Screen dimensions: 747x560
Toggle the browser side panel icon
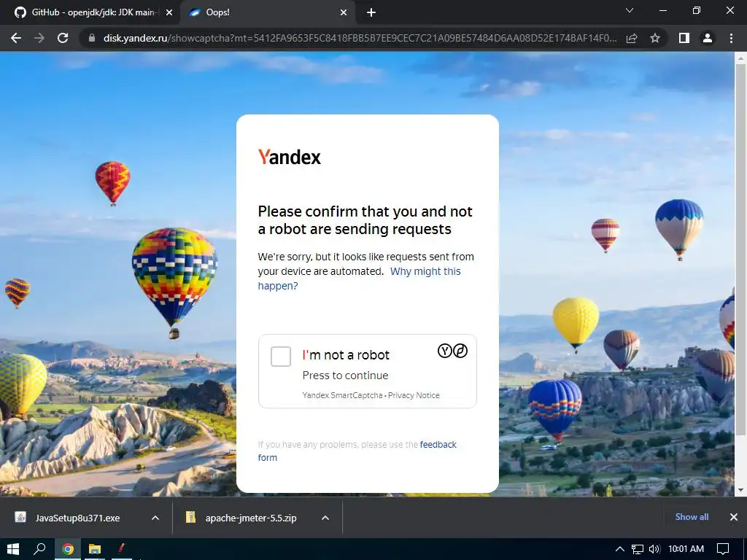(684, 38)
